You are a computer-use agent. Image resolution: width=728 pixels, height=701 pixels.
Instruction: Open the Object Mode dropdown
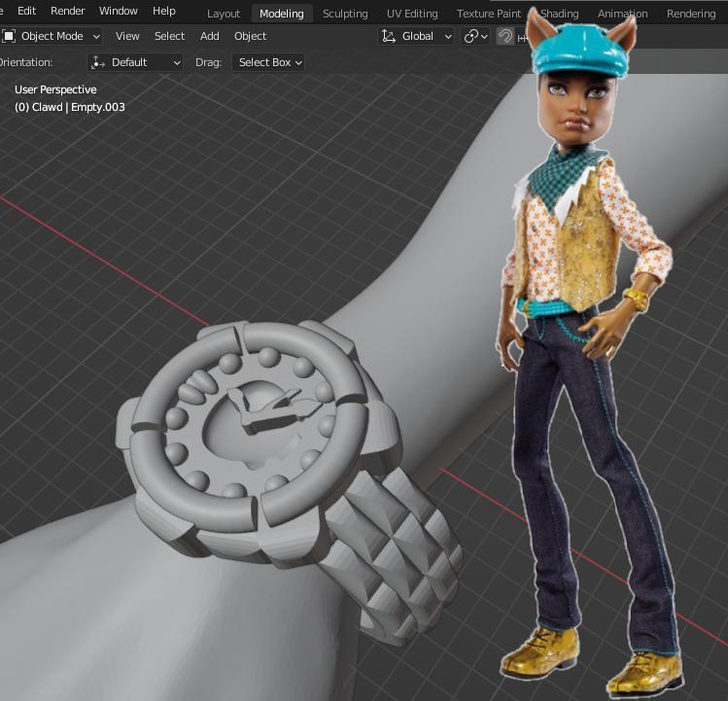click(52, 36)
